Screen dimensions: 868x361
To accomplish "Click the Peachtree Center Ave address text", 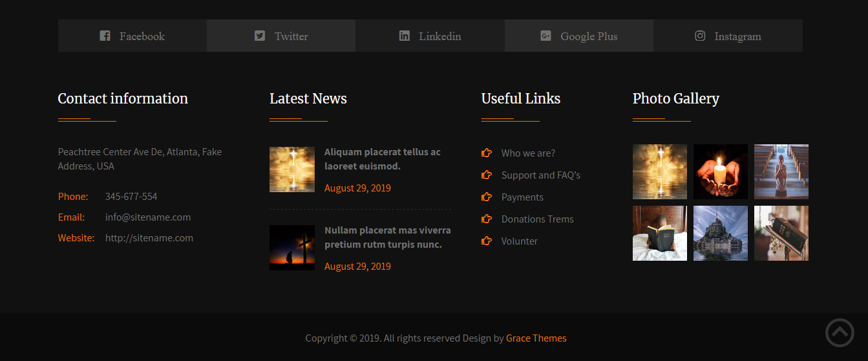I will click(140, 159).
